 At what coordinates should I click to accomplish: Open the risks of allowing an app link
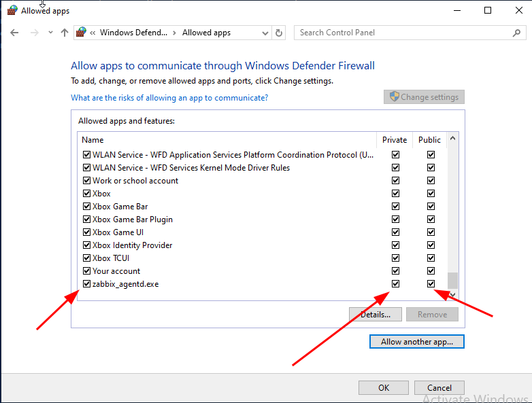tap(169, 98)
